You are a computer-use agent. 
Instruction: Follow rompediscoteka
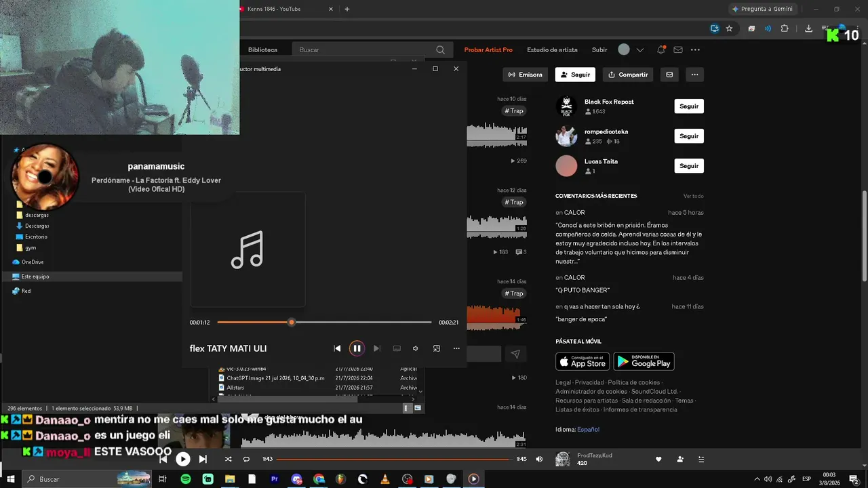689,136
